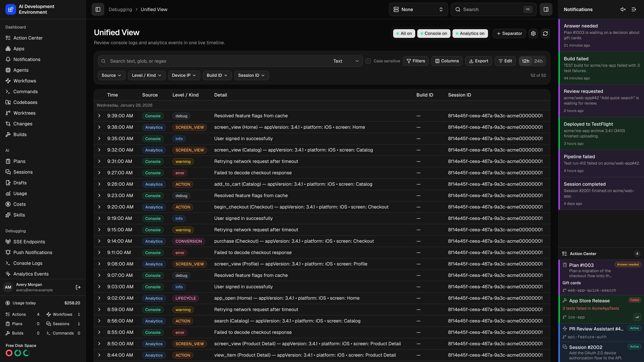Open Action Center in sidebar
Viewport: 644px width, 362px height.
(x=43, y=38)
